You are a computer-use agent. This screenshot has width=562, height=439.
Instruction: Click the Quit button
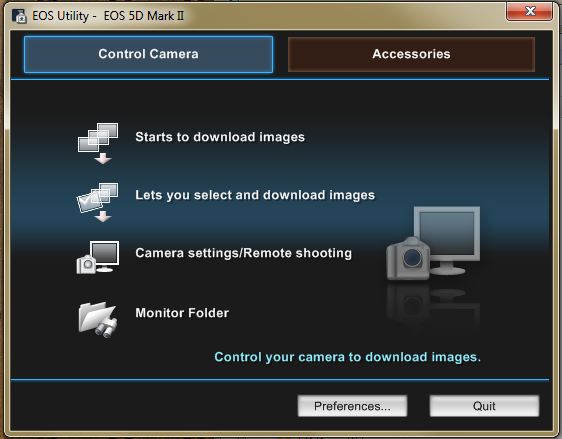tap(484, 406)
